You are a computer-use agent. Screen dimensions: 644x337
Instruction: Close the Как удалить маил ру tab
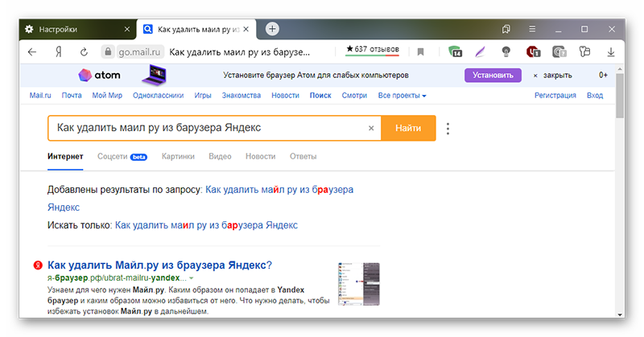pos(246,29)
